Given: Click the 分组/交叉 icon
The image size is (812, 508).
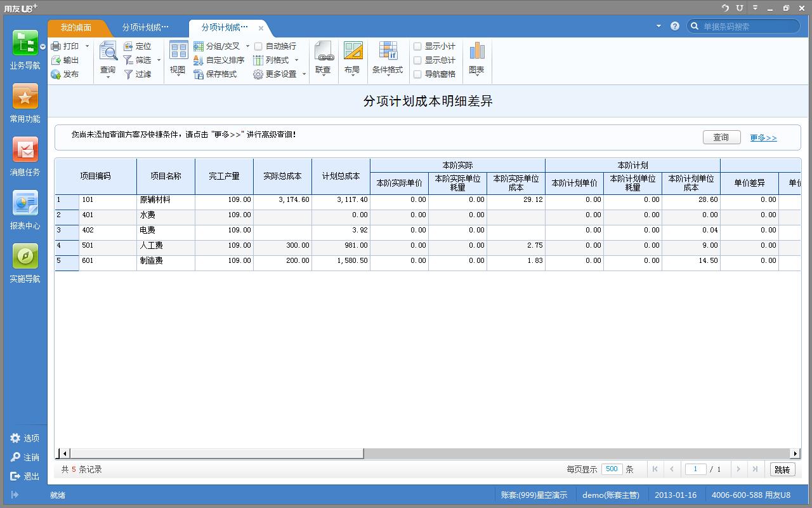Looking at the screenshot, I should click(199, 46).
